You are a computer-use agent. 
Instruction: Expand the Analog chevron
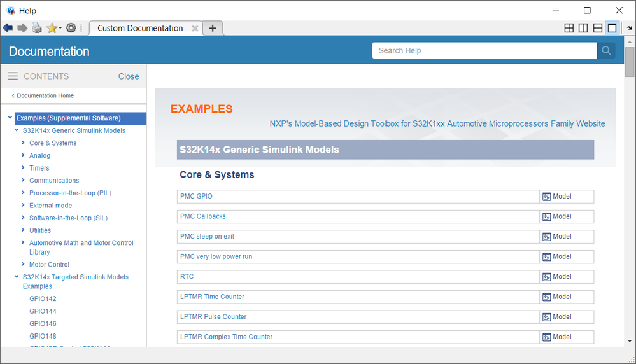pyautogui.click(x=23, y=155)
